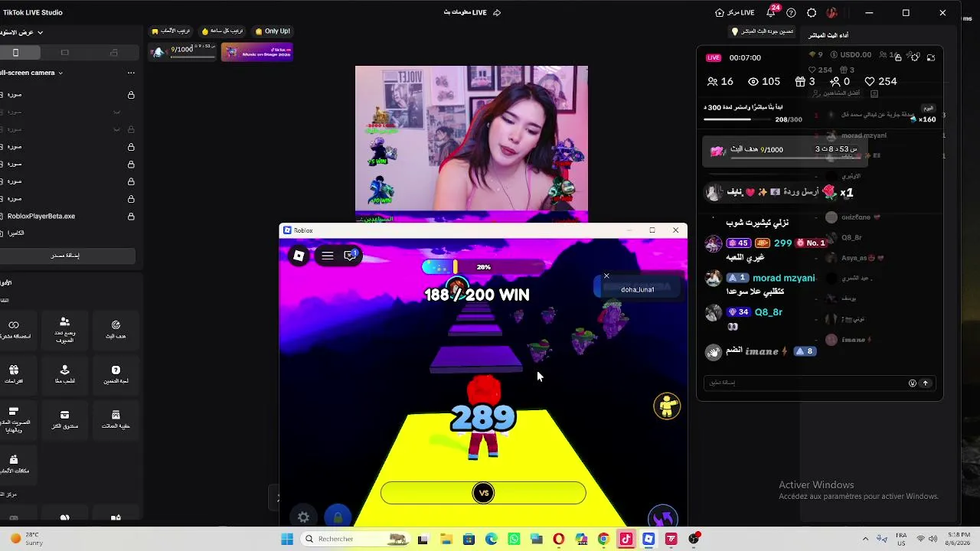Screen dimensions: 980x551
Task: Open the Windows Start menu
Action: [x=287, y=539]
